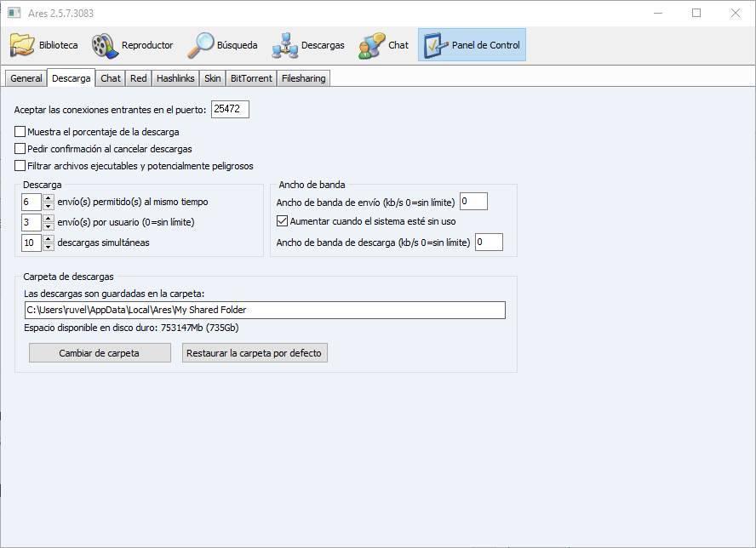Enable Filtrar archivos ejecutables checkbox
The width and height of the screenshot is (756, 548).
pos(20,166)
